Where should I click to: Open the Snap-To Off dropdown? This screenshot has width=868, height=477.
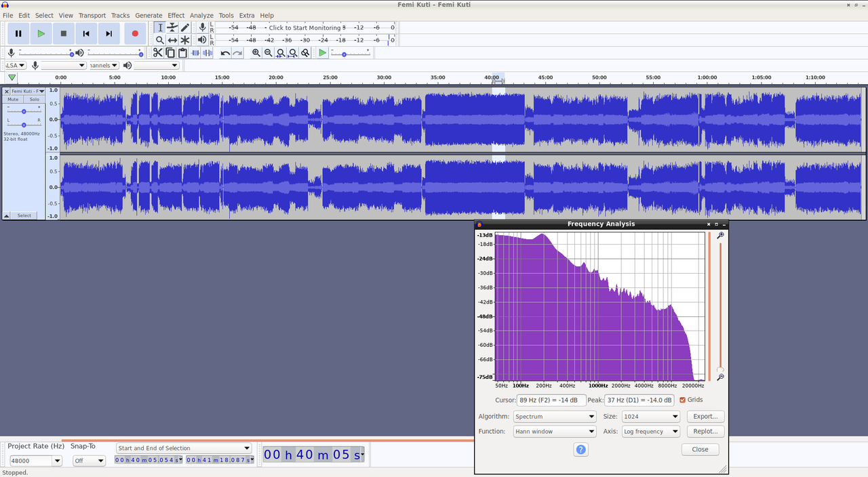coord(90,461)
